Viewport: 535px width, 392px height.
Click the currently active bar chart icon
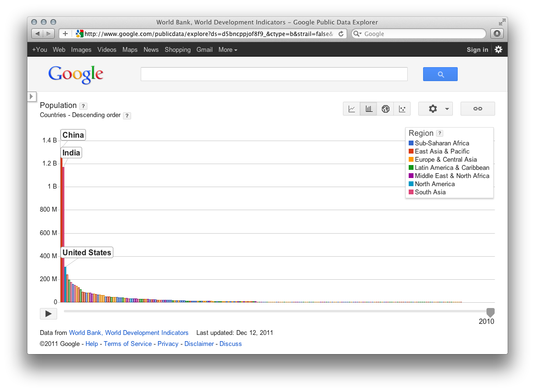pos(368,108)
